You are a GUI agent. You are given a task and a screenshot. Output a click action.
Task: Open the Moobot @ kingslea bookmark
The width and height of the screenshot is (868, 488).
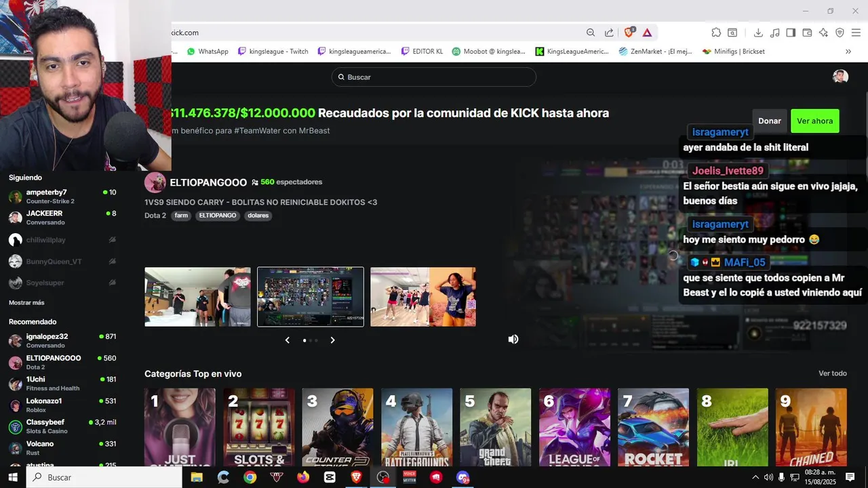(x=489, y=52)
